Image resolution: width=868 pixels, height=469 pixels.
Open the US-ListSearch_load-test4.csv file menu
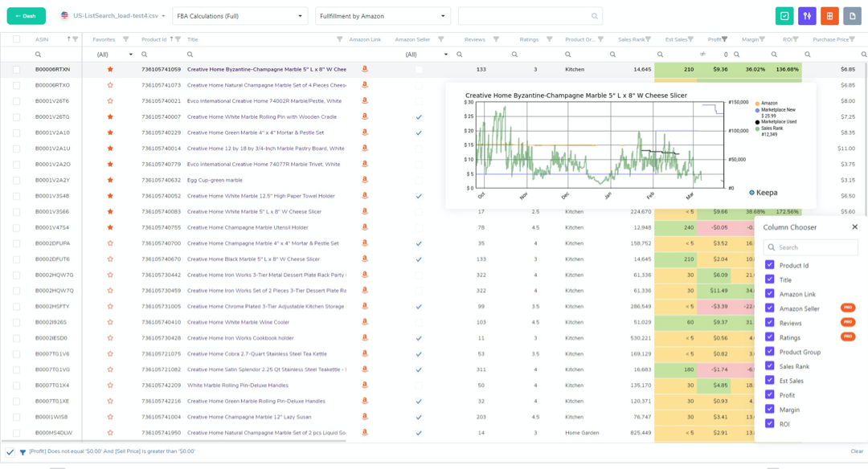pyautogui.click(x=113, y=16)
